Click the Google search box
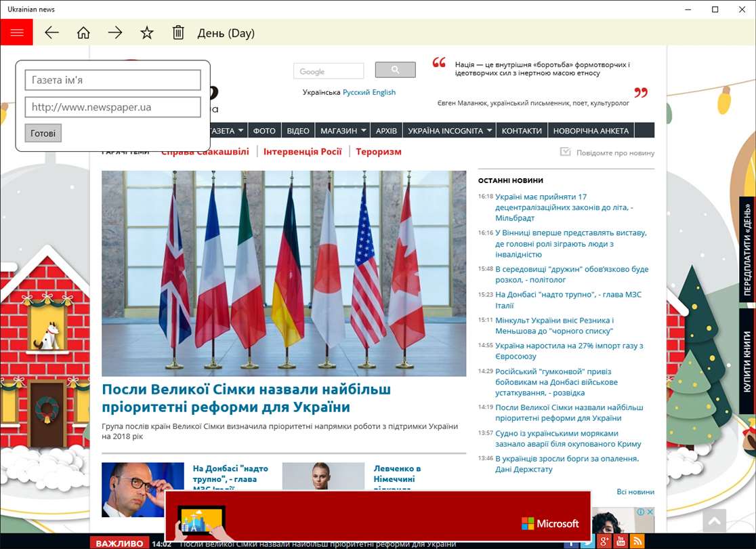The image size is (756, 549). click(329, 71)
